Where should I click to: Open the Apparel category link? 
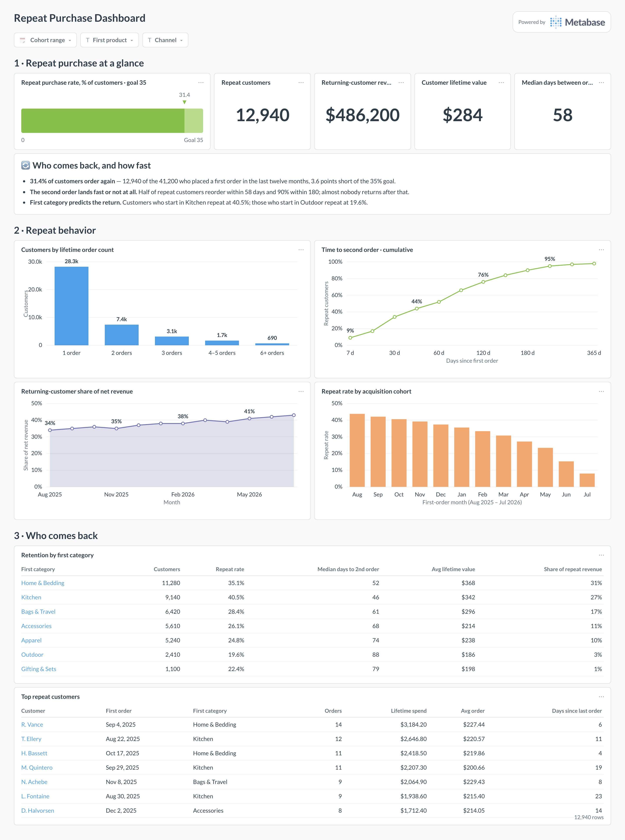(31, 640)
